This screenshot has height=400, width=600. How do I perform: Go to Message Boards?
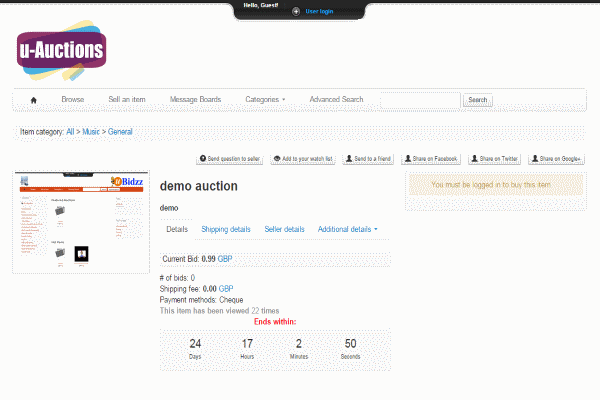[195, 100]
